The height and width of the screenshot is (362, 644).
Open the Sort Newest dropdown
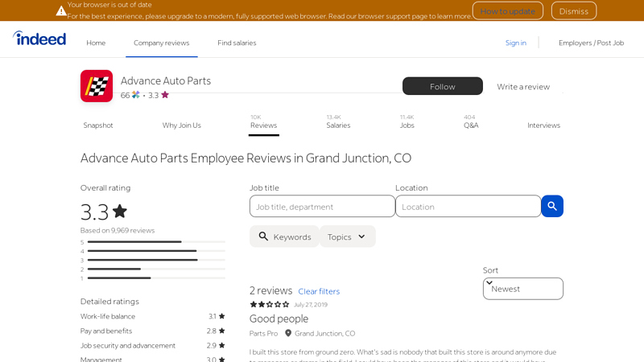[522, 289]
